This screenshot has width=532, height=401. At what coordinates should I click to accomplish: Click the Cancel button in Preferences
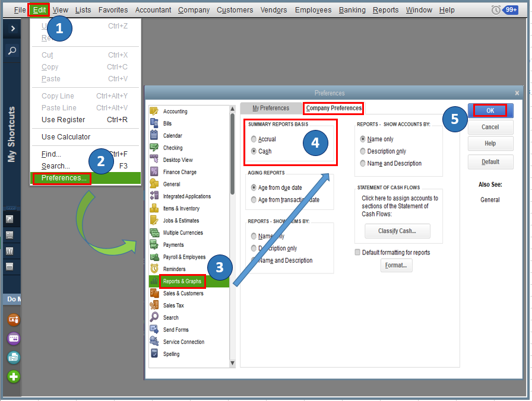click(x=490, y=127)
